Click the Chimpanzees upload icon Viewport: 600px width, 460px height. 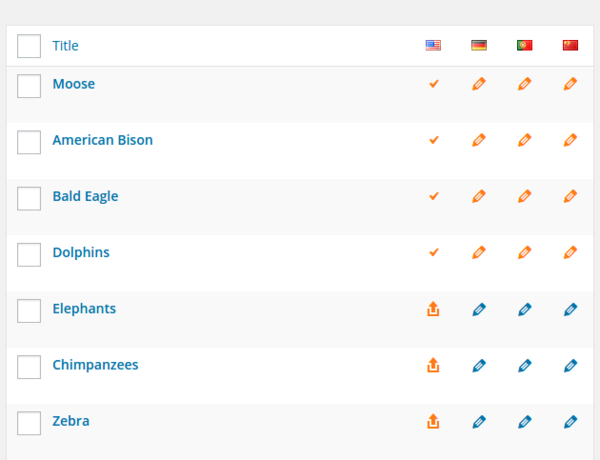[433, 366]
